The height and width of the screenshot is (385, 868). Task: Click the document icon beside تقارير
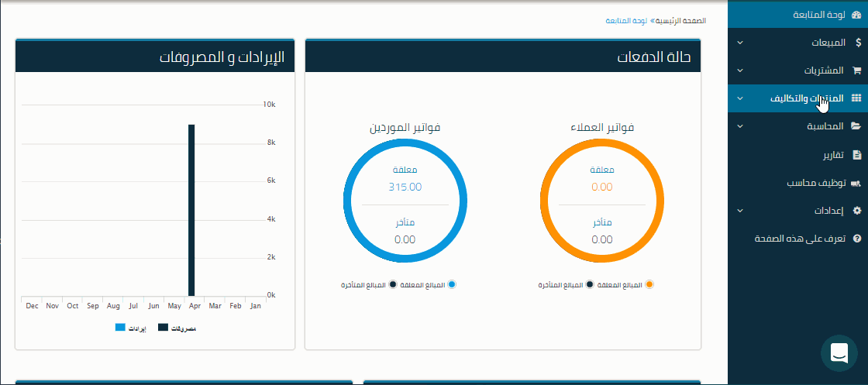pos(856,155)
